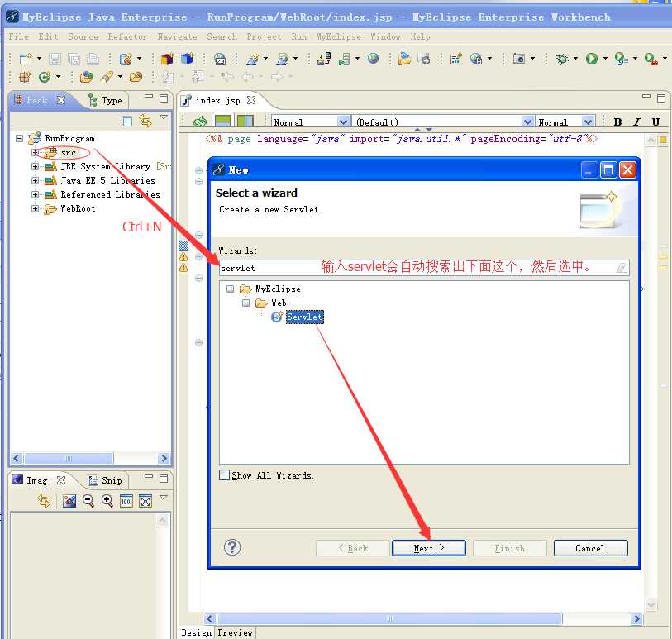Collapse Web folder in wizard tree

[245, 303]
